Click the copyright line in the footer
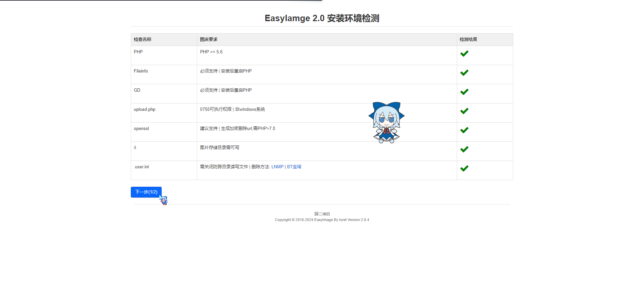This screenshot has height=306, width=644. click(x=322, y=220)
